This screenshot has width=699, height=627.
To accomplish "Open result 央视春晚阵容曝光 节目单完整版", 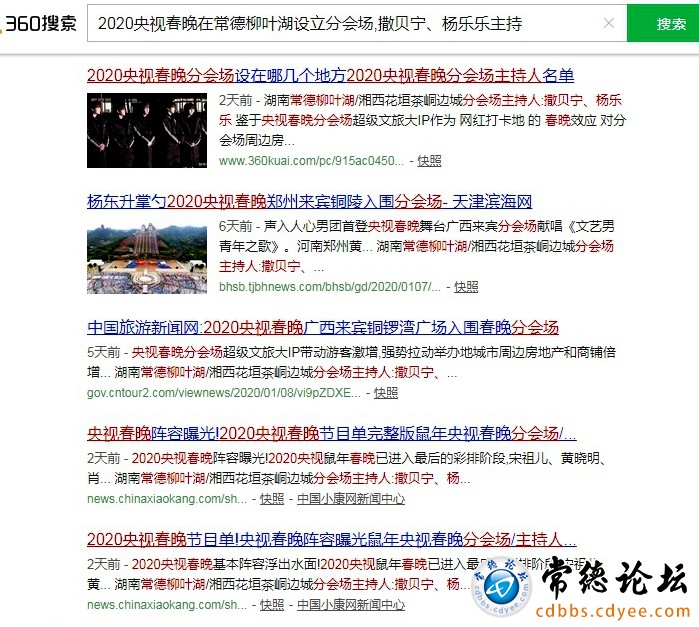I will (x=332, y=433).
